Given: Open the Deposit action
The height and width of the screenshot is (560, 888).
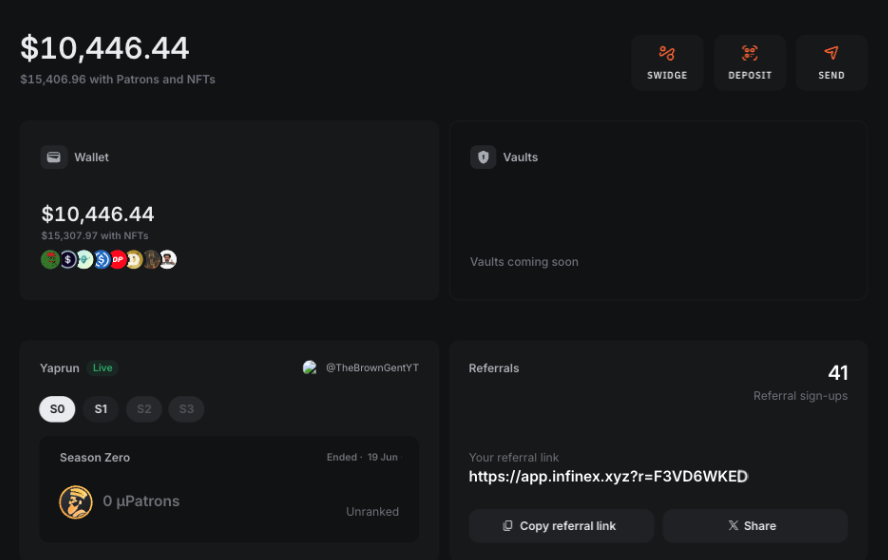Looking at the screenshot, I should tap(750, 62).
